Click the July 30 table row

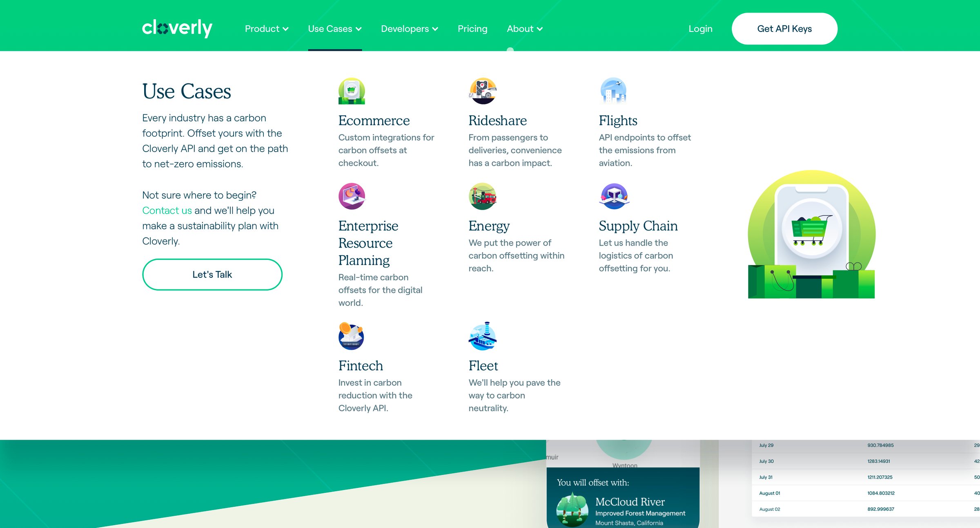[x=866, y=461]
